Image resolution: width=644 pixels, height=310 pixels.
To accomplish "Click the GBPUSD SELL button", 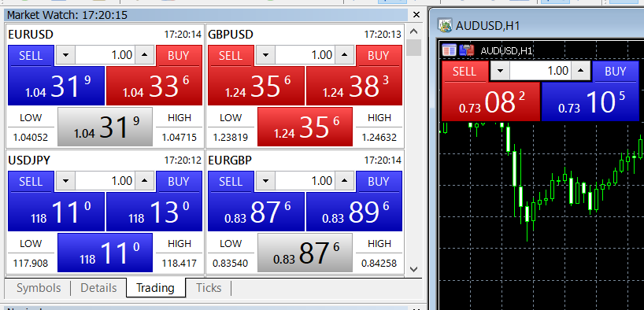I will pyautogui.click(x=231, y=55).
